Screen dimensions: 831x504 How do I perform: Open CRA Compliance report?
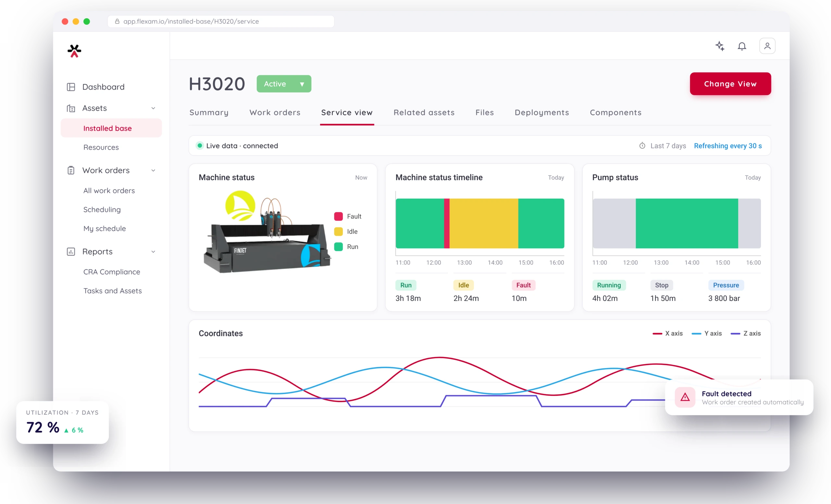click(112, 272)
